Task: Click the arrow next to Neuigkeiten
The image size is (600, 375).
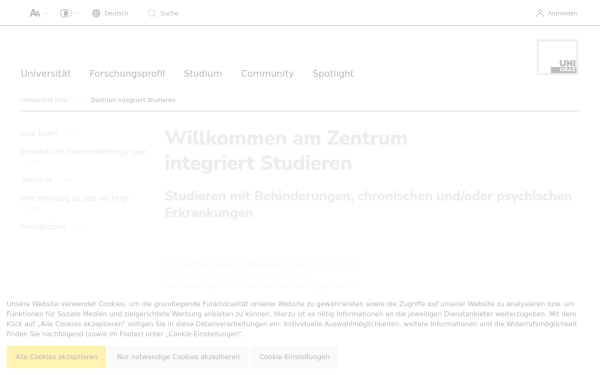Action: (x=80, y=227)
